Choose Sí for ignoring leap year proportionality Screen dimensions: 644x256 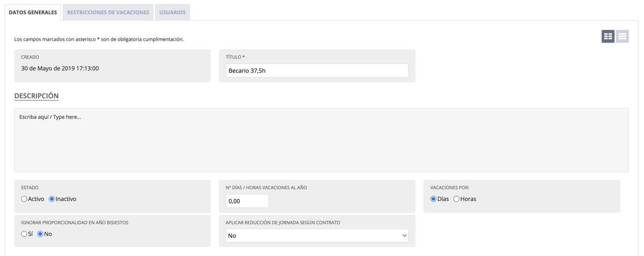[x=24, y=234]
